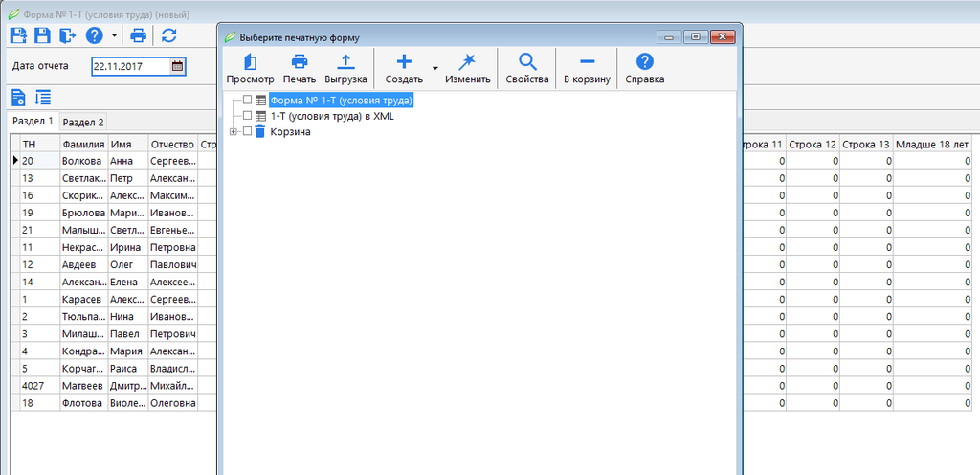
Task: Minimize the Выберите печатную форму dialog
Action: tap(669, 37)
